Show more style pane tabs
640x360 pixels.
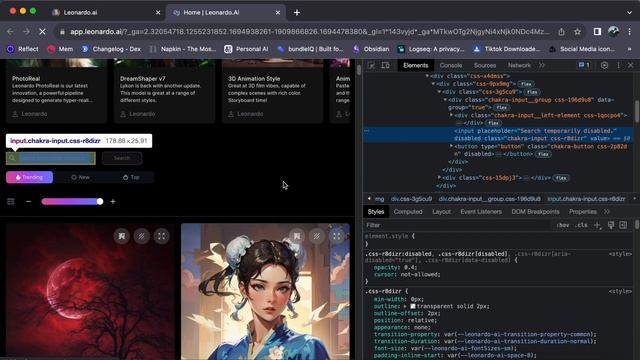[x=607, y=211]
